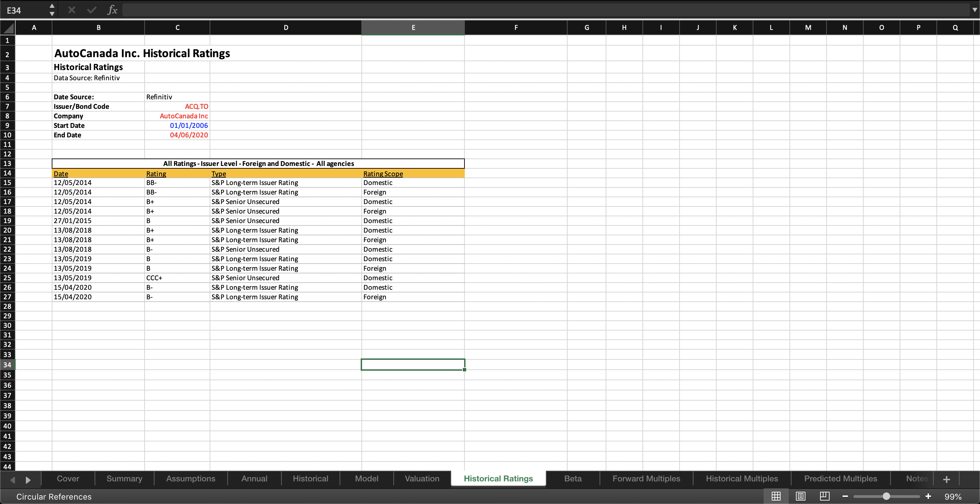Expand the formula bar with the arrow

pyautogui.click(x=974, y=10)
